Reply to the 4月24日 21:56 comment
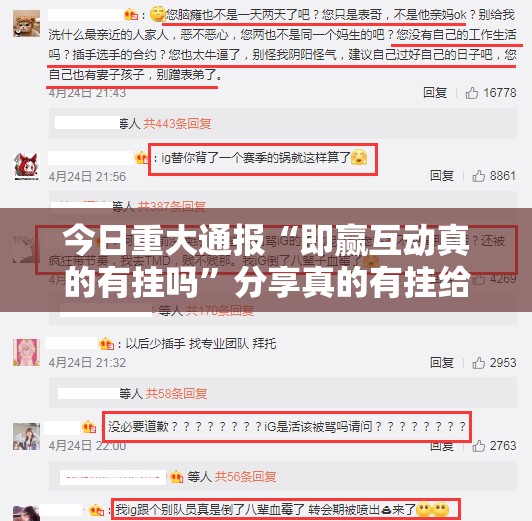This screenshot has width=532, height=521. (x=442, y=176)
